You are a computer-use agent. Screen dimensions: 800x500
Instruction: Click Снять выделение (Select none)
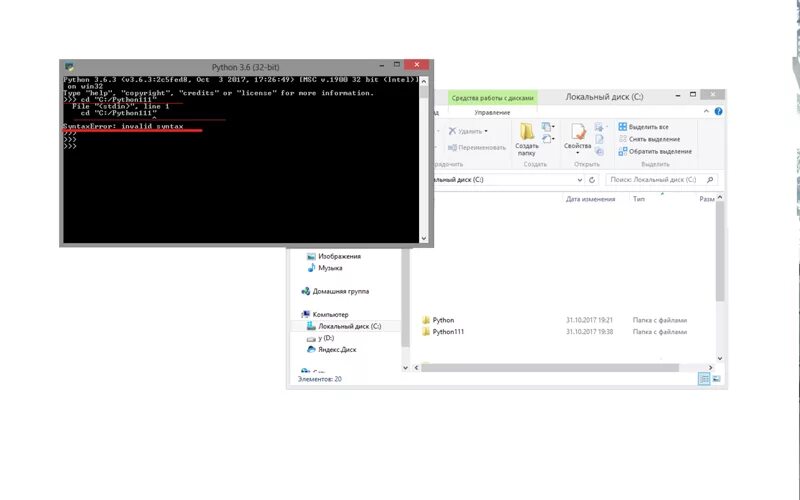[649, 139]
